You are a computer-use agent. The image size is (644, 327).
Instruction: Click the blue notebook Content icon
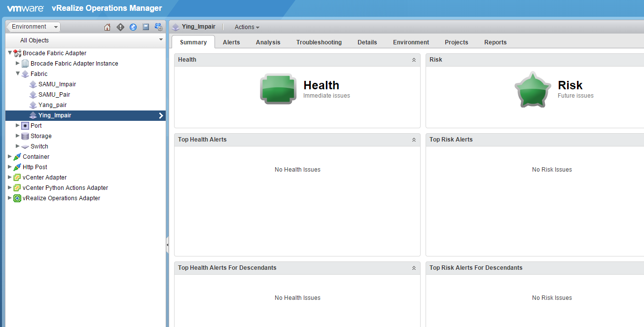click(146, 27)
